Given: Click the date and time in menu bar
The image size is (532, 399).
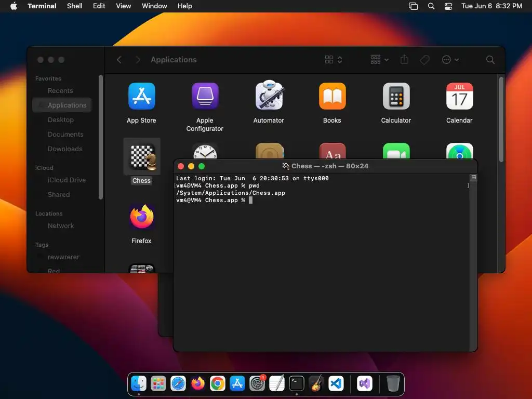Looking at the screenshot, I should (x=491, y=6).
